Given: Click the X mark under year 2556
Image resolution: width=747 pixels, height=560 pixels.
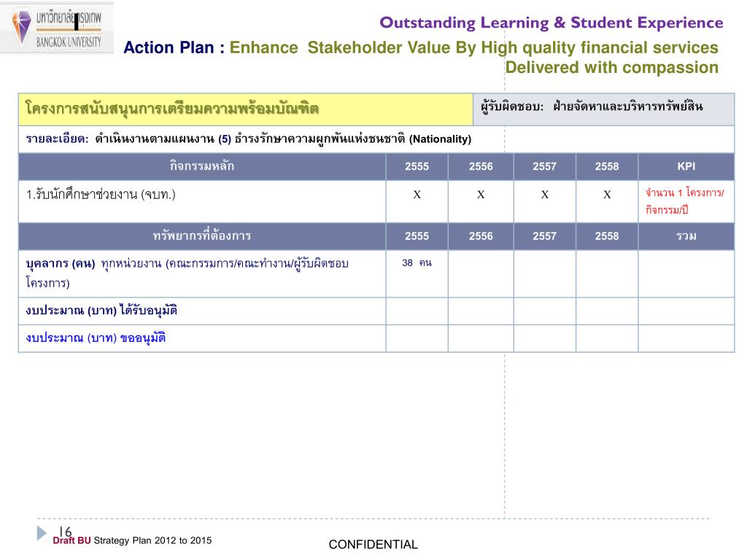Looking at the screenshot, I should (481, 194).
